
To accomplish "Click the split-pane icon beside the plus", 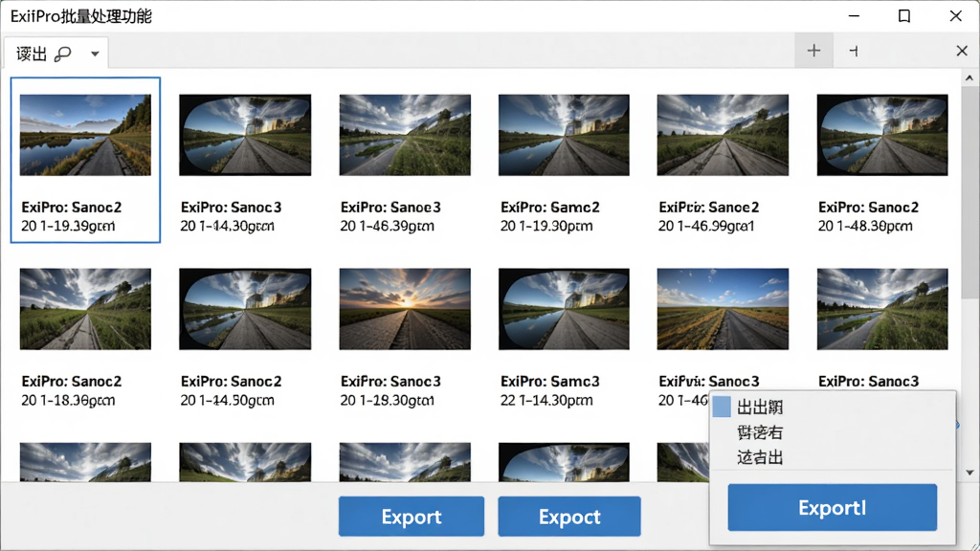I will [854, 52].
